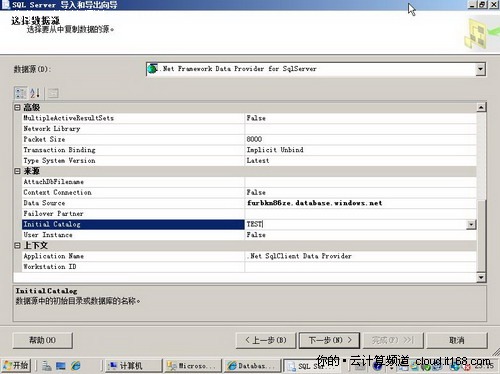The image size is (500, 374).
Task: Switch to the 计算机 taskbar window
Action: [133, 366]
